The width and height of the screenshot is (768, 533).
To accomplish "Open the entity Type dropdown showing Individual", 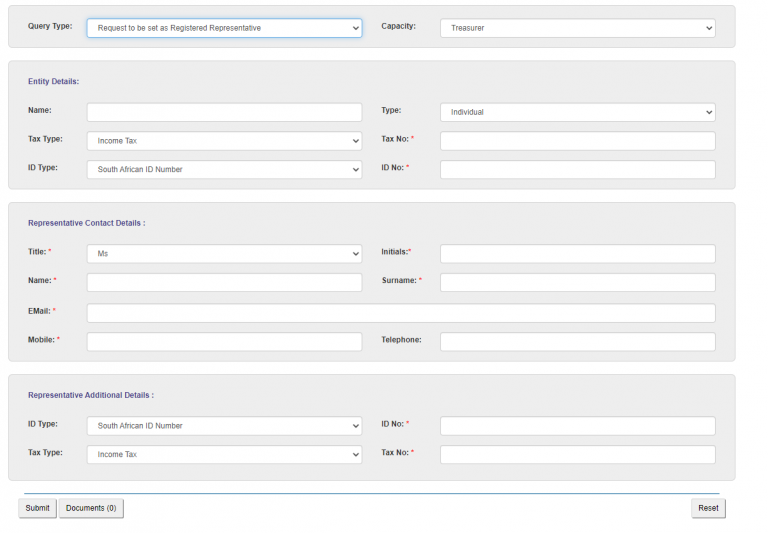I will (577, 112).
